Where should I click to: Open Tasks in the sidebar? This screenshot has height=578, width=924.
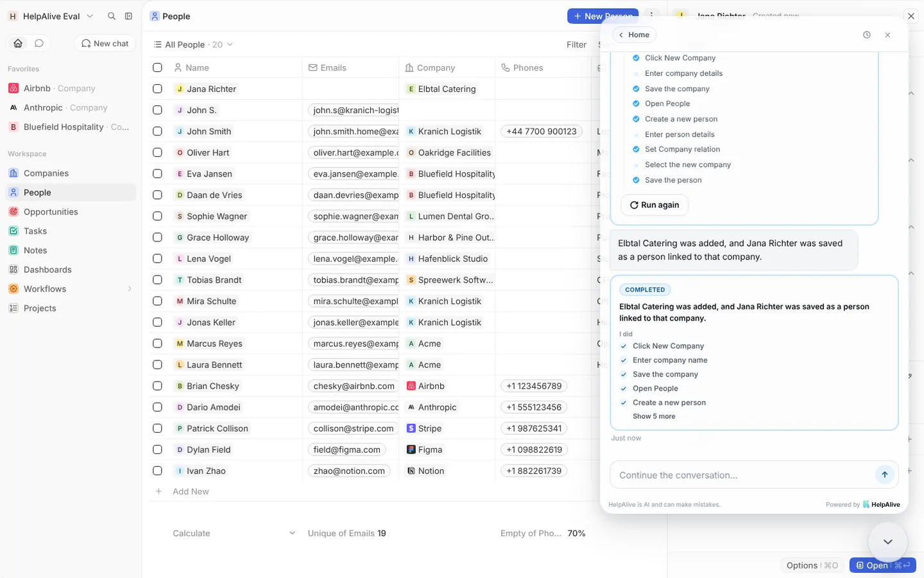pos(71,231)
